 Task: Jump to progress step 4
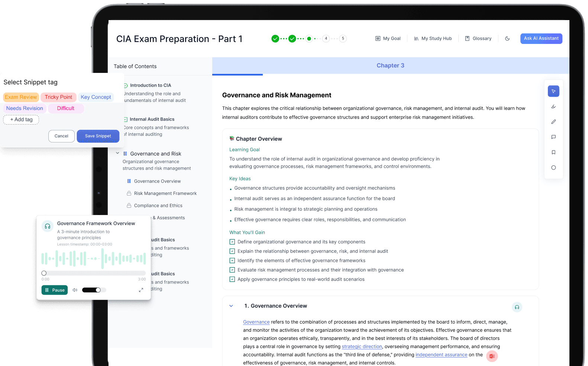[326, 38]
